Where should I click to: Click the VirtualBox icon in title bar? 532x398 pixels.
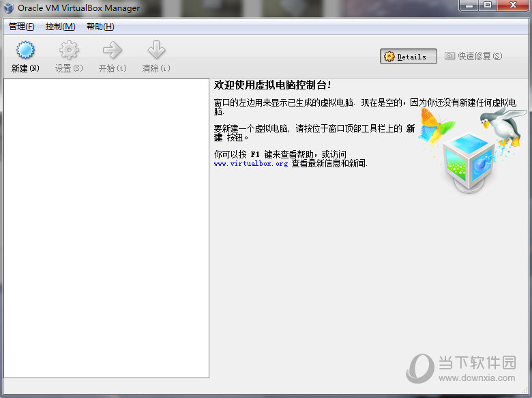[9, 8]
